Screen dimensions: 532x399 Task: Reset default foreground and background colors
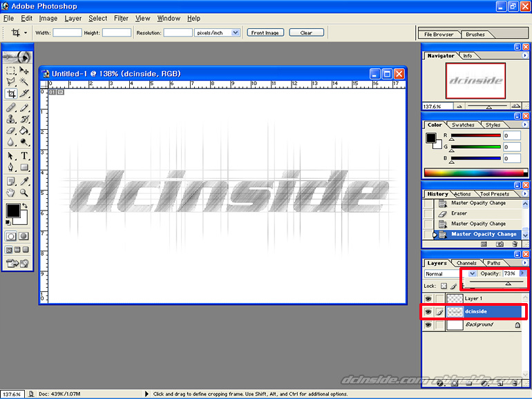[8, 222]
